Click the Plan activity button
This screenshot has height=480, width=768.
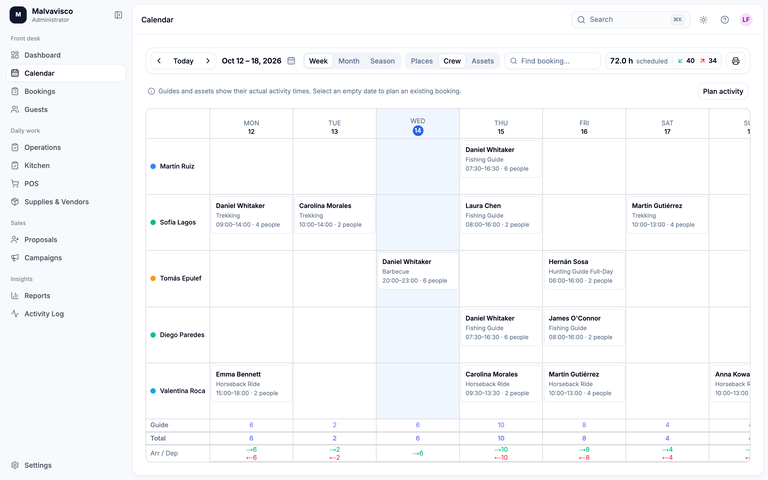pos(723,91)
